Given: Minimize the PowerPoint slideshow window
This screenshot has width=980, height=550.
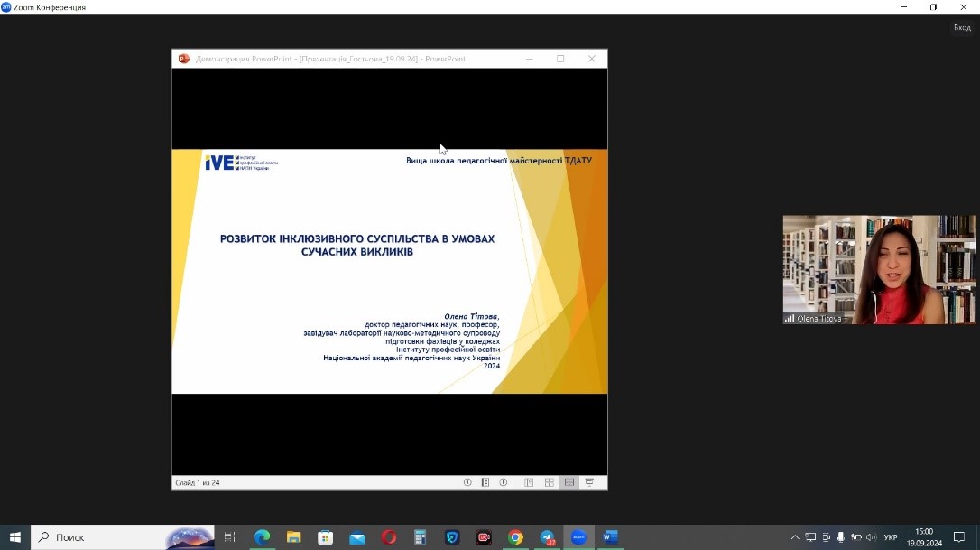Looking at the screenshot, I should 530,59.
